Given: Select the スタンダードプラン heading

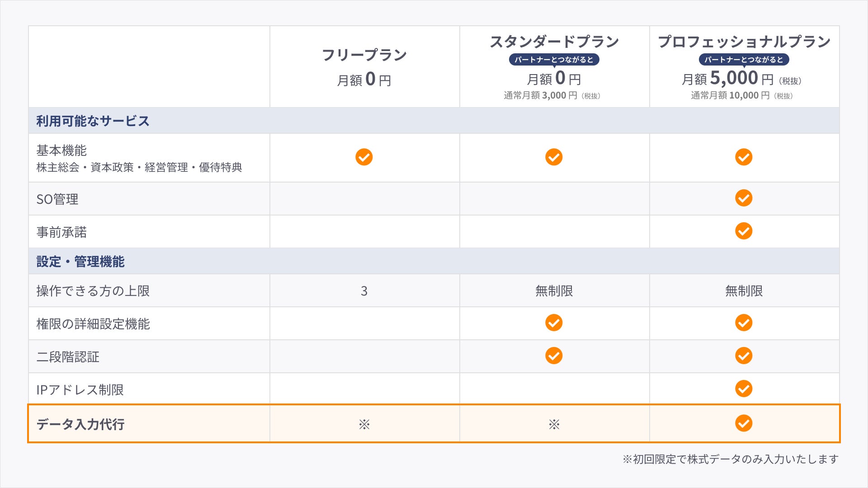Looking at the screenshot, I should [x=554, y=42].
